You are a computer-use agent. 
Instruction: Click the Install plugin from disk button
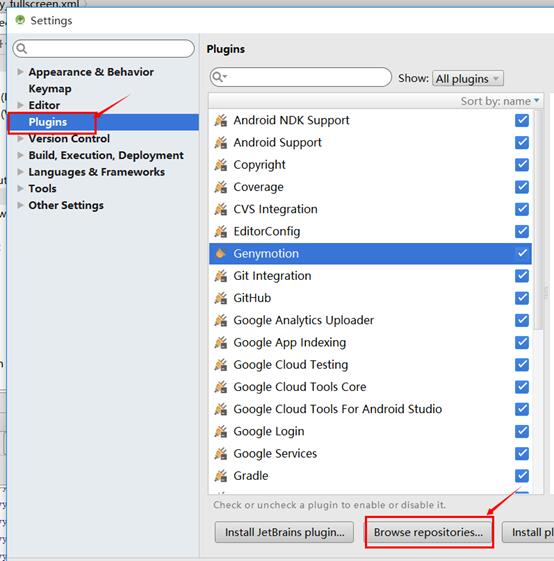528,532
